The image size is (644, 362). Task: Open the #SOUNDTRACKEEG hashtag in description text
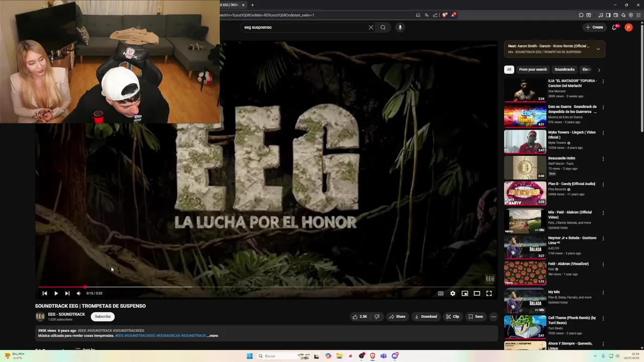[x=140, y=336]
